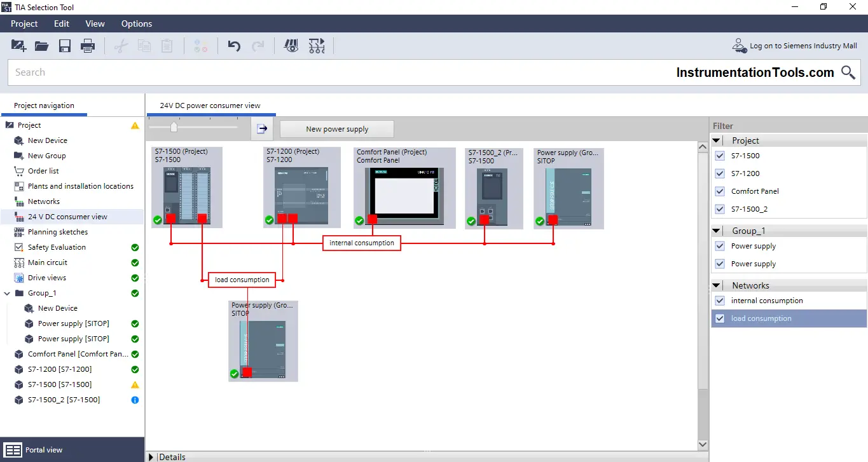Select S7-1200 [S7-1200] tree item
Screen dimensions: 868x462
pyautogui.click(x=60, y=369)
